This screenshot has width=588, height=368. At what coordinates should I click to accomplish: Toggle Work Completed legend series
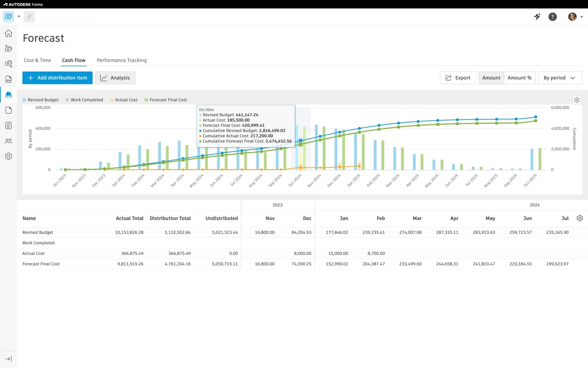pos(84,100)
